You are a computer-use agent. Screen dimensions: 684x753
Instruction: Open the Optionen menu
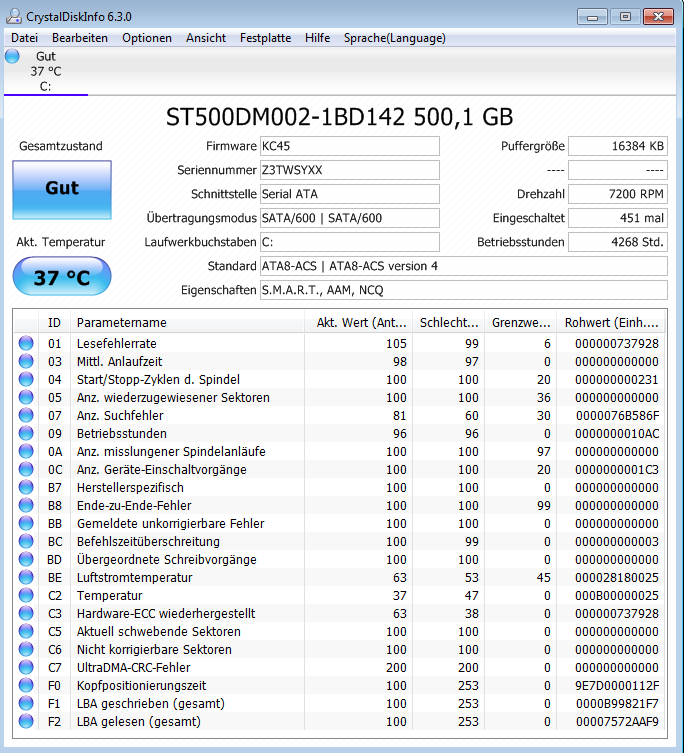pos(147,38)
